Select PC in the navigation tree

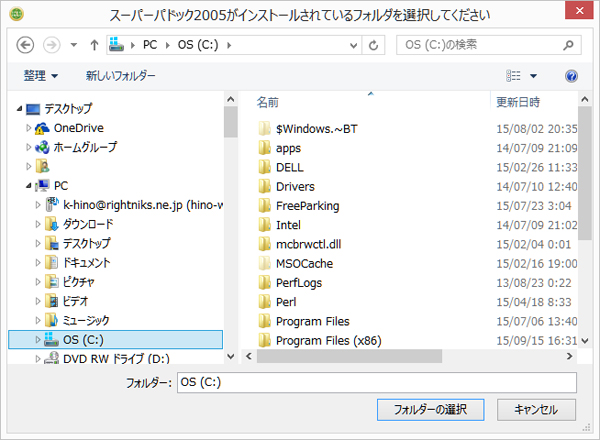[61, 186]
